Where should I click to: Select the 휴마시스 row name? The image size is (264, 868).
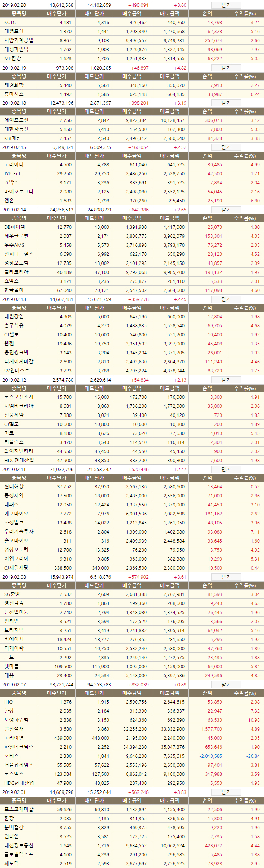click(14, 94)
